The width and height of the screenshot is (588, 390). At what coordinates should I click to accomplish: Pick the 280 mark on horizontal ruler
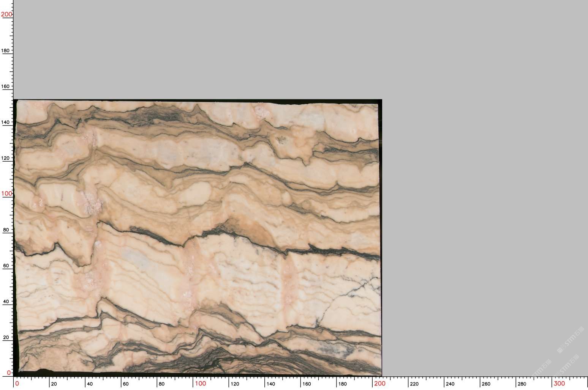tap(522, 384)
